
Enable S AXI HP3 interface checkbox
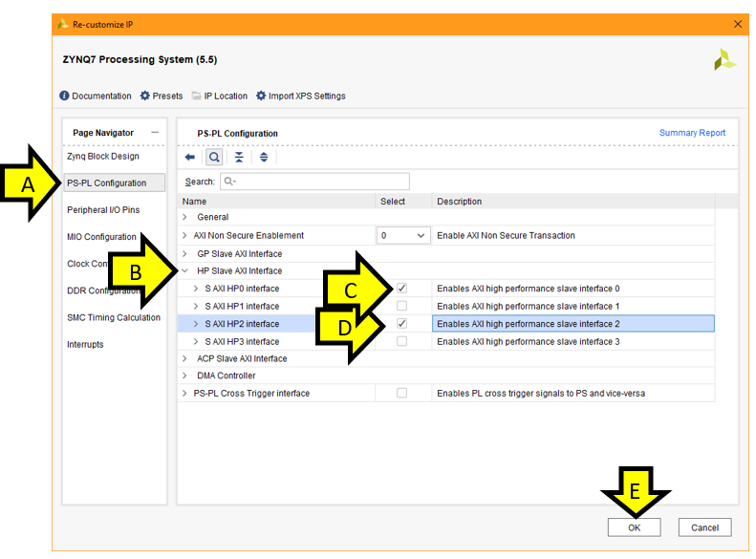[x=401, y=341]
